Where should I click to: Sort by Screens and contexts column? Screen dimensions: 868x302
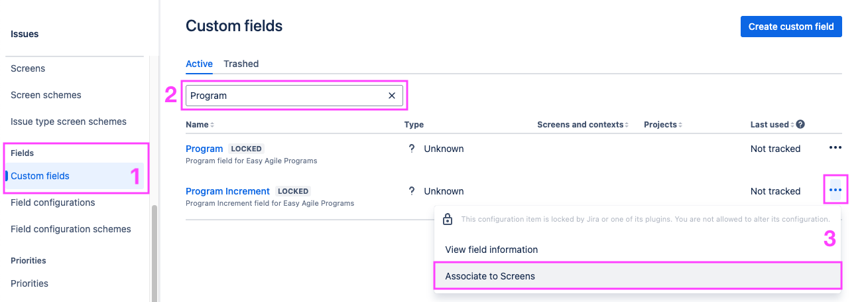point(582,125)
